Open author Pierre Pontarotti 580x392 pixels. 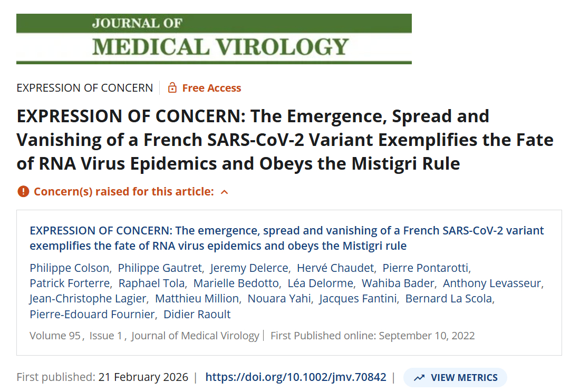pyautogui.click(x=426, y=267)
